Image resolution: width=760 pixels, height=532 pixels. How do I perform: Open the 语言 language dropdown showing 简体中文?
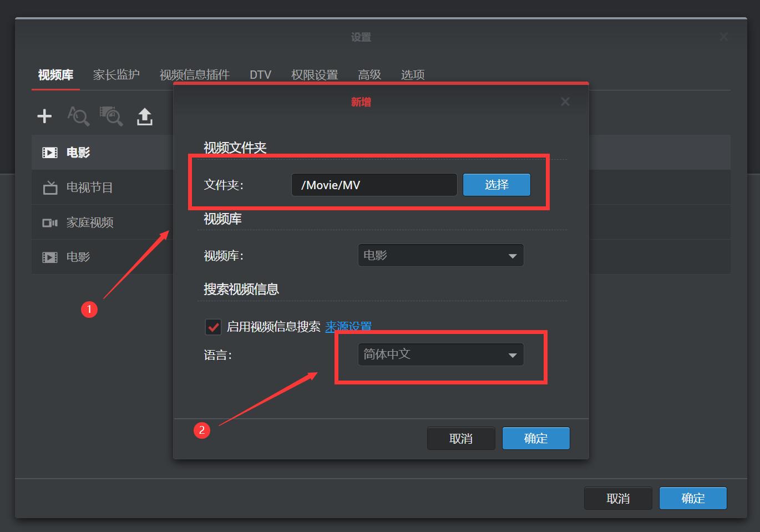pyautogui.click(x=440, y=354)
